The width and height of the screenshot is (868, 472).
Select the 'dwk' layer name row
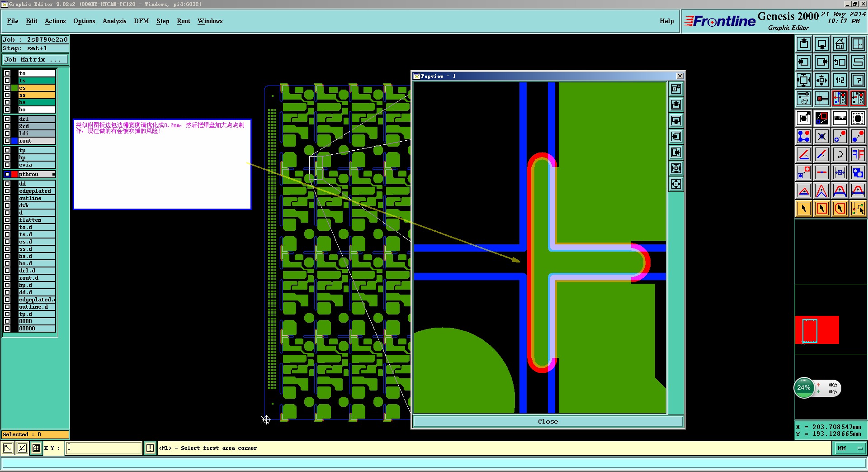37,205
